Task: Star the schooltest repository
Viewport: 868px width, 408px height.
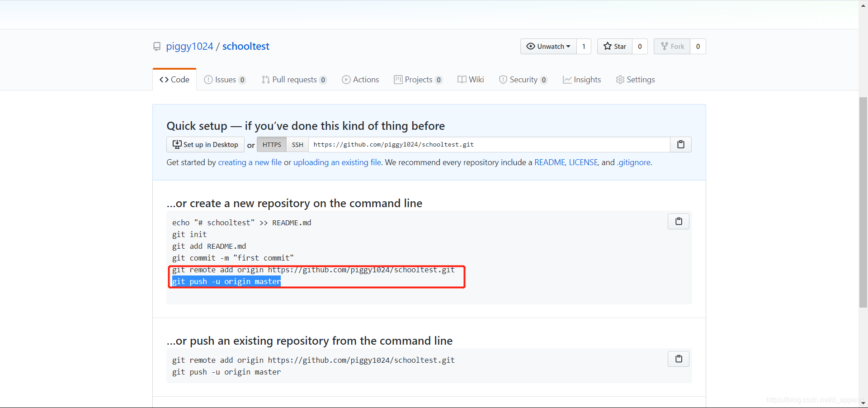Action: pos(615,46)
